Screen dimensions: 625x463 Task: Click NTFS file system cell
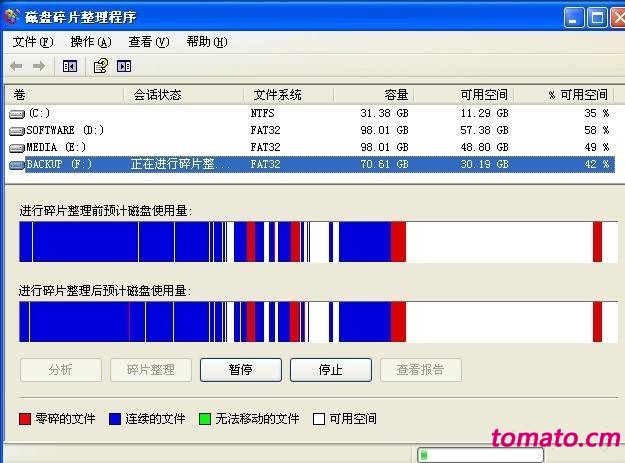point(263,114)
